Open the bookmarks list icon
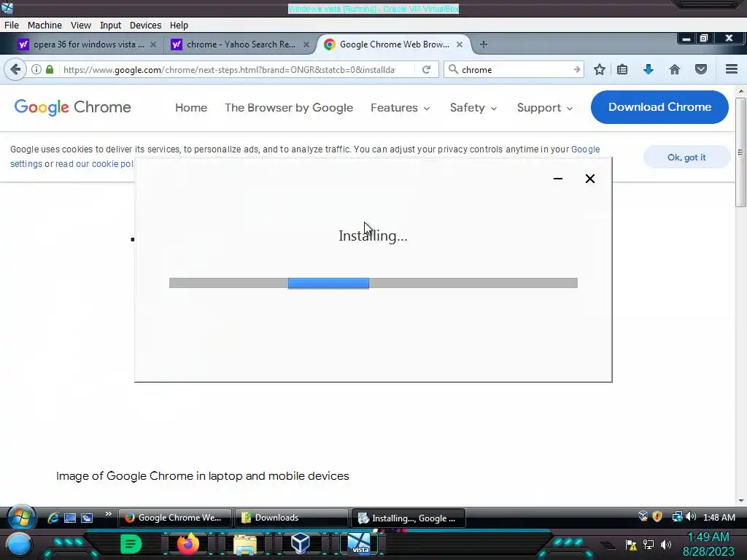Viewport: 747px width, 560px height. (622, 69)
